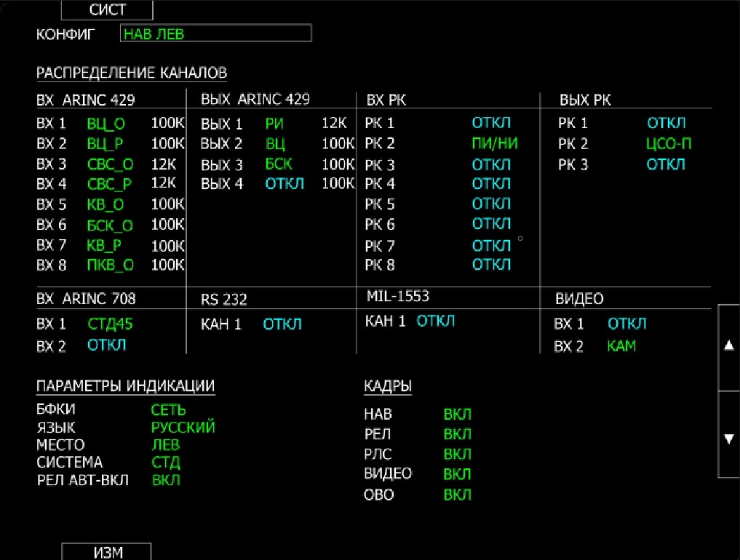Select ARINC 708 ВХ 1 value СТД45

pos(110,323)
